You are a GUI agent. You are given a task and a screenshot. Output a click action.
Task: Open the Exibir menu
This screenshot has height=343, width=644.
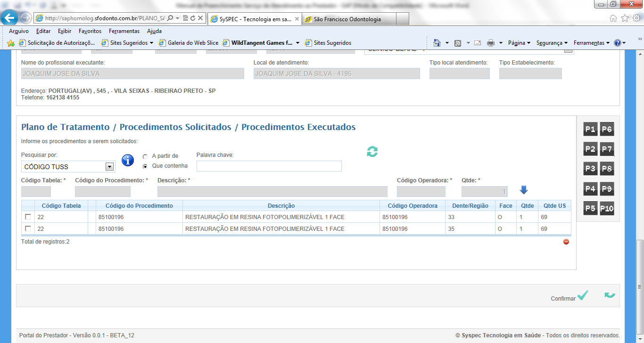pyautogui.click(x=65, y=31)
